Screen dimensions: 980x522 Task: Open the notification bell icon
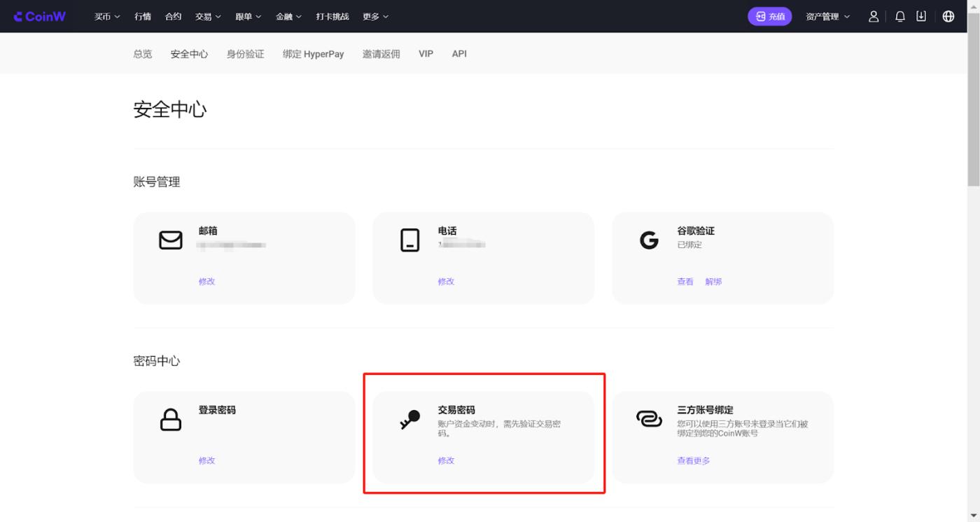tap(900, 16)
